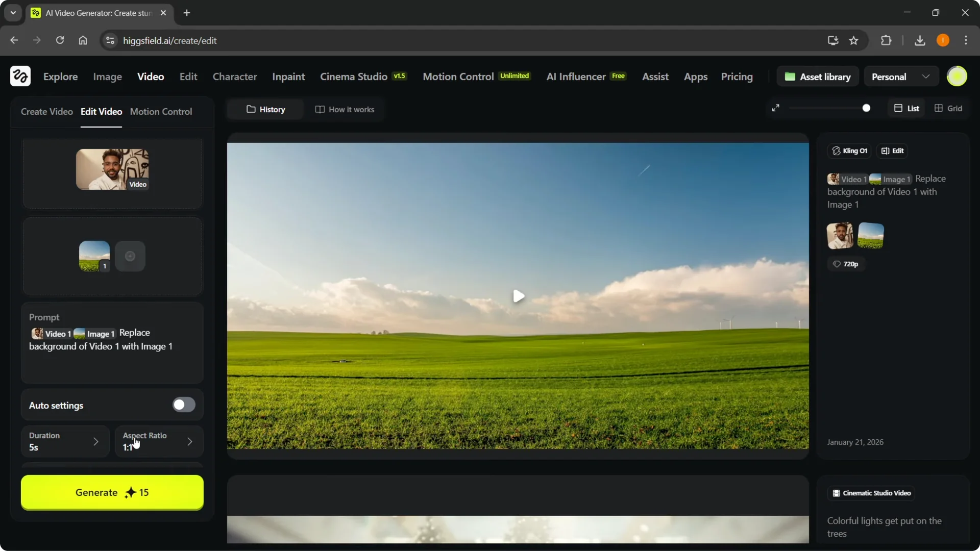Screen dimensions: 980x551
Task: Add a second image with the plus button
Action: pyautogui.click(x=130, y=256)
